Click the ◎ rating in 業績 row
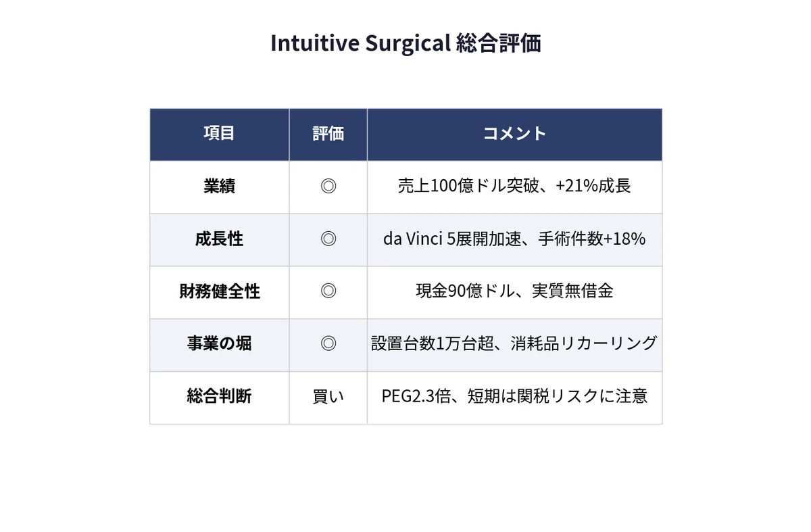 328,187
